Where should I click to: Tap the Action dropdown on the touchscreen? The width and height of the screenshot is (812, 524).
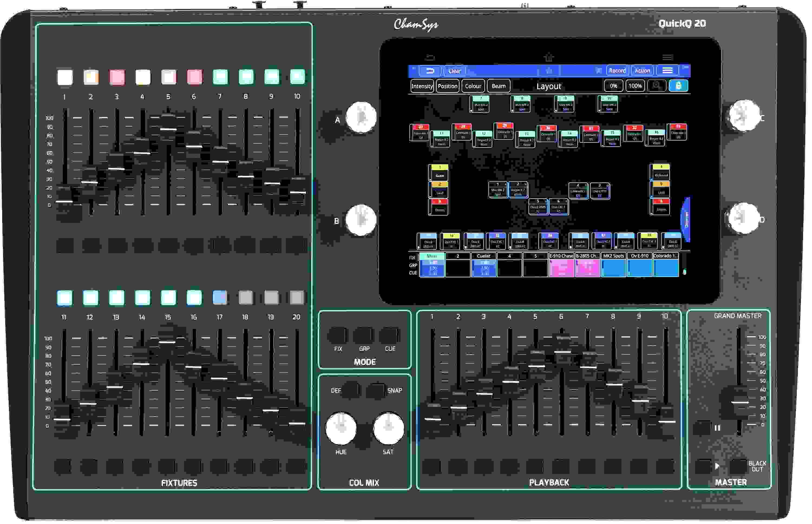coord(643,70)
